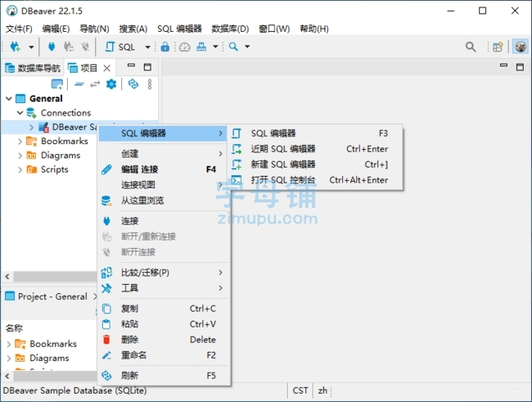
Task: Click the tree panel scroll left arrow
Action: [x=7, y=277]
